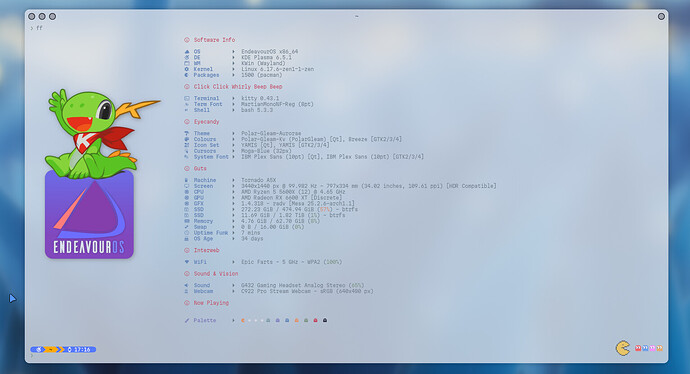Click the icon beside the GFX label
The width and height of the screenshot is (690, 374).
pyautogui.click(x=187, y=203)
